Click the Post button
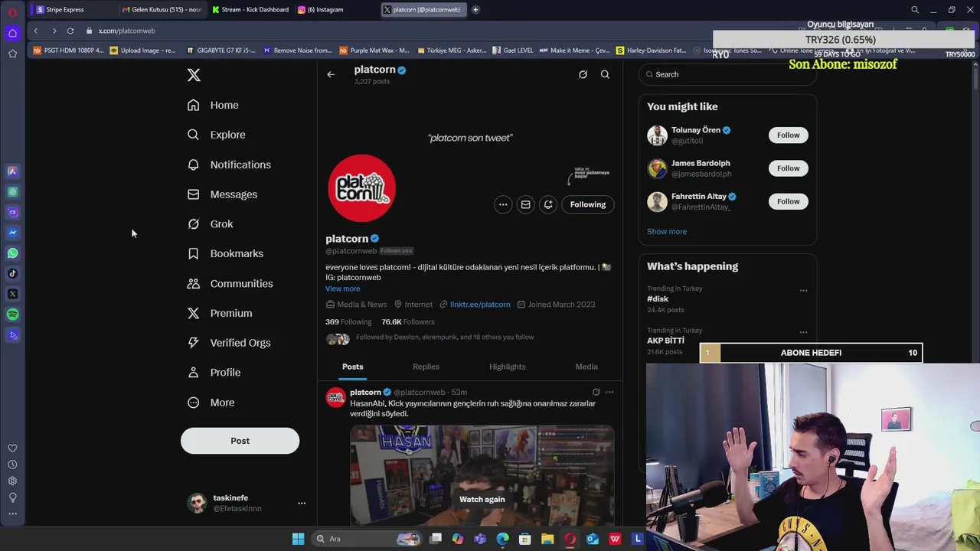This screenshot has width=980, height=551. pos(240,441)
